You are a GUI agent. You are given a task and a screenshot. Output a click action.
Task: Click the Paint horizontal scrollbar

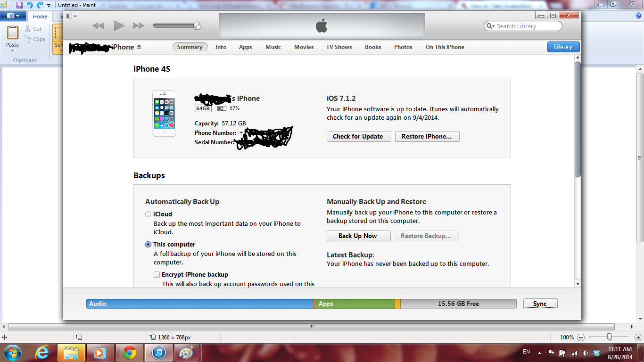point(312,327)
